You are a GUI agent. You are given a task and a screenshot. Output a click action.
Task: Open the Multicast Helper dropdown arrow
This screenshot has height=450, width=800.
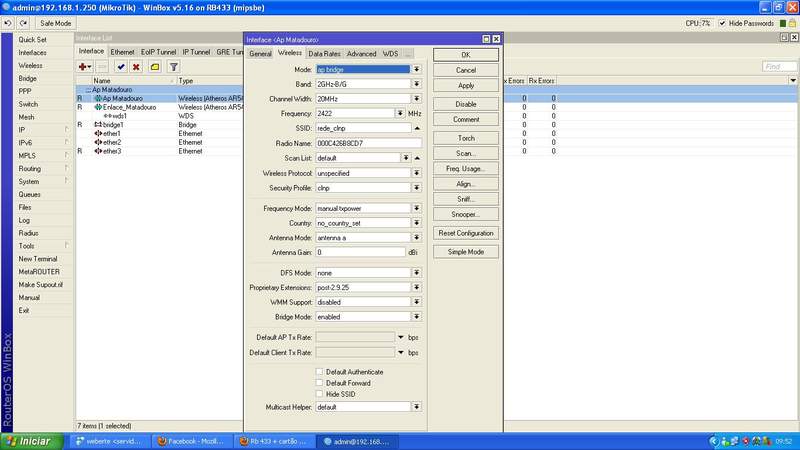pos(417,407)
